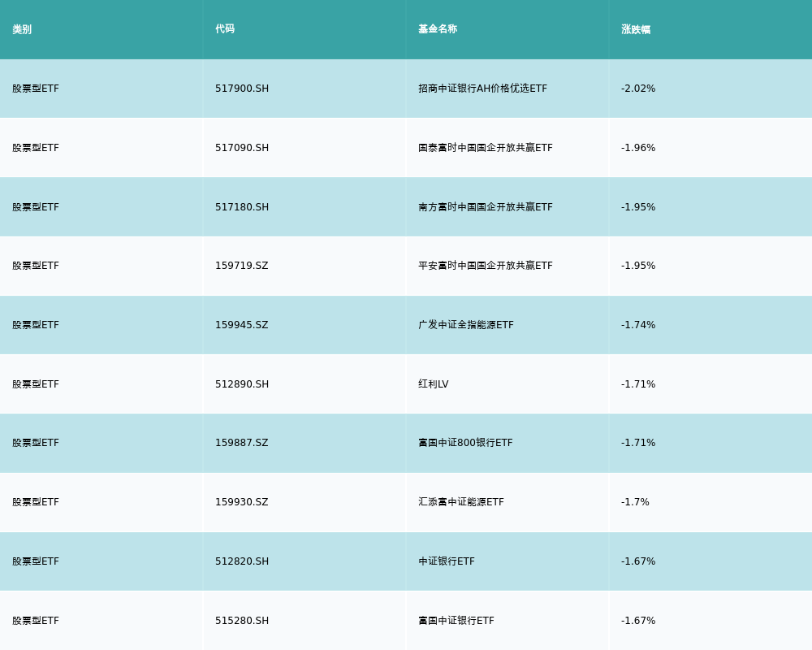Click the -1.71% value for 159887.SZ

[638, 443]
